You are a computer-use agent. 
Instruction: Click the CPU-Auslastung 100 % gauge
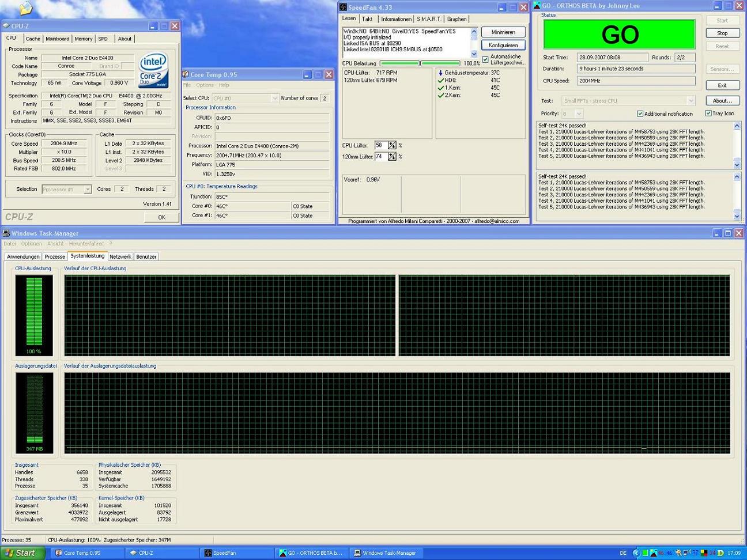pos(34,315)
